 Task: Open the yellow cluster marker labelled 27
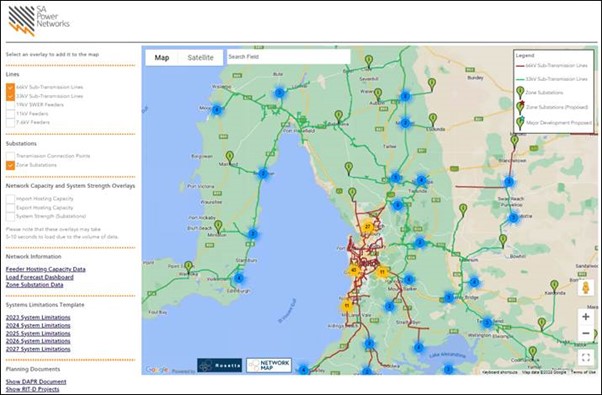[367, 227]
